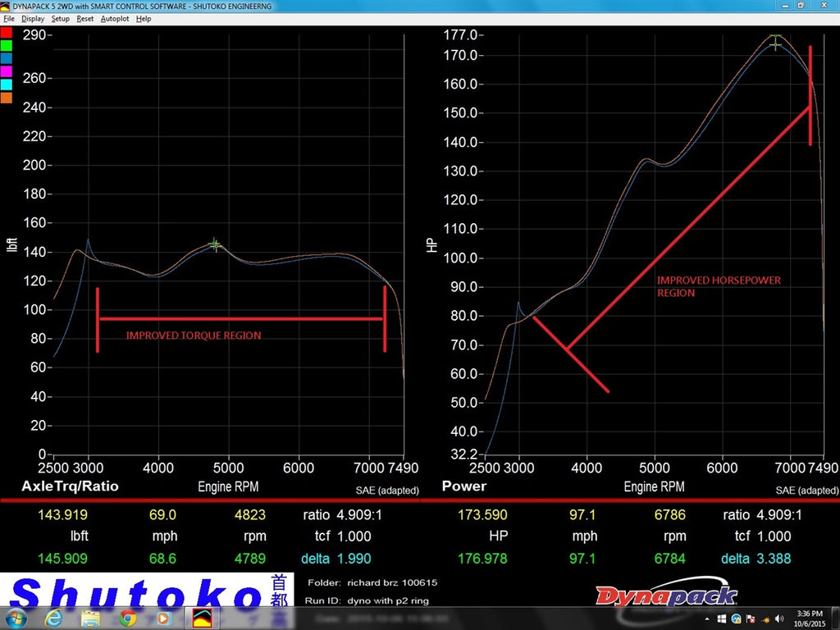Viewport: 840px width, 630px height.
Task: Click the power graph SAE (adapted) label
Action: click(807, 491)
